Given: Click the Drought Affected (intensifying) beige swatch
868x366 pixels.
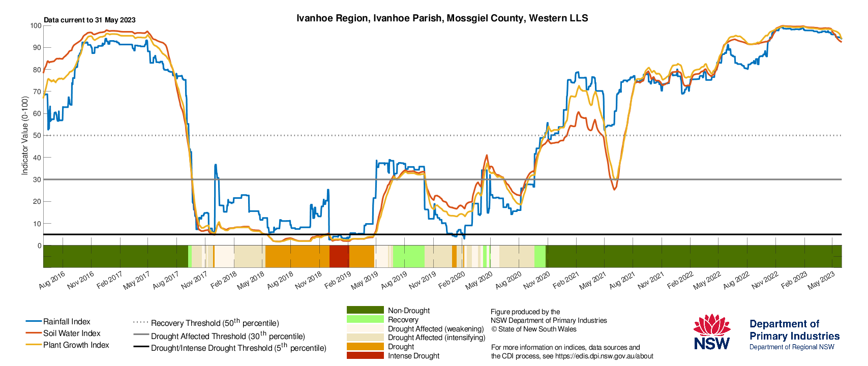Looking at the screenshot, I should (365, 338).
